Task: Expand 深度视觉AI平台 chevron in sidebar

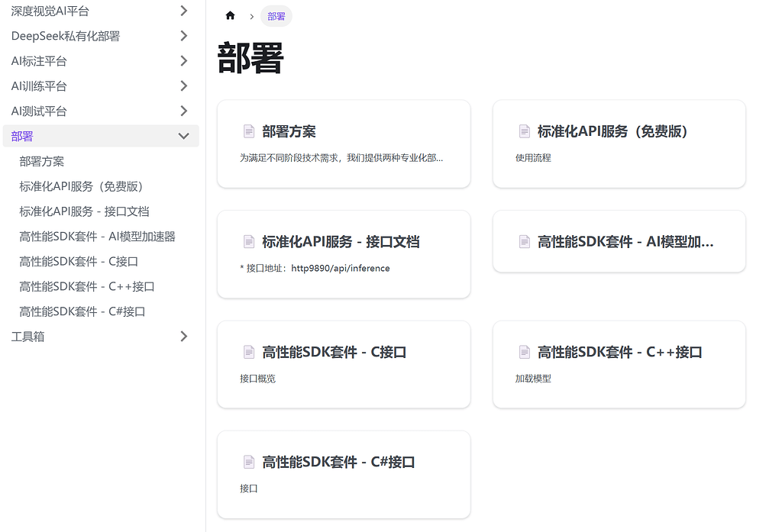Action: [x=183, y=11]
